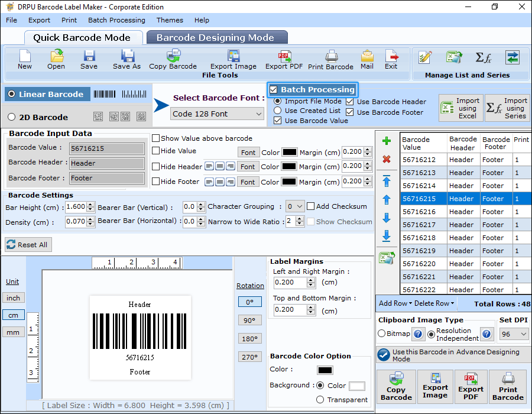Select Use Created List radio option
This screenshot has width=532, height=414.
[278, 110]
